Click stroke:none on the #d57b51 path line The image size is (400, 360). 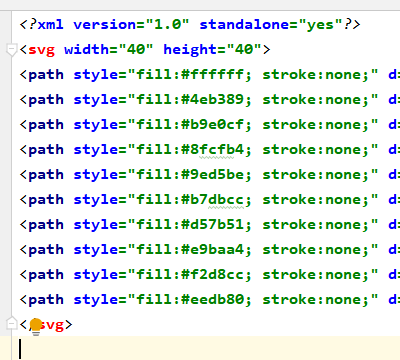tap(316, 225)
